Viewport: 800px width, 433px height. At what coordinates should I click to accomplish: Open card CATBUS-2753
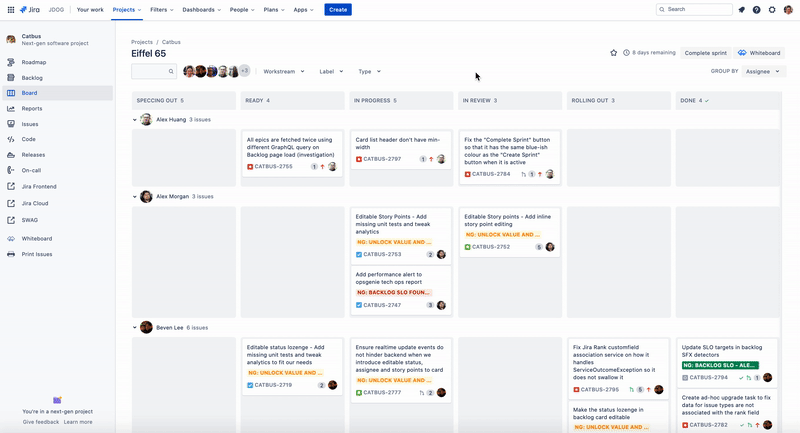(401, 235)
